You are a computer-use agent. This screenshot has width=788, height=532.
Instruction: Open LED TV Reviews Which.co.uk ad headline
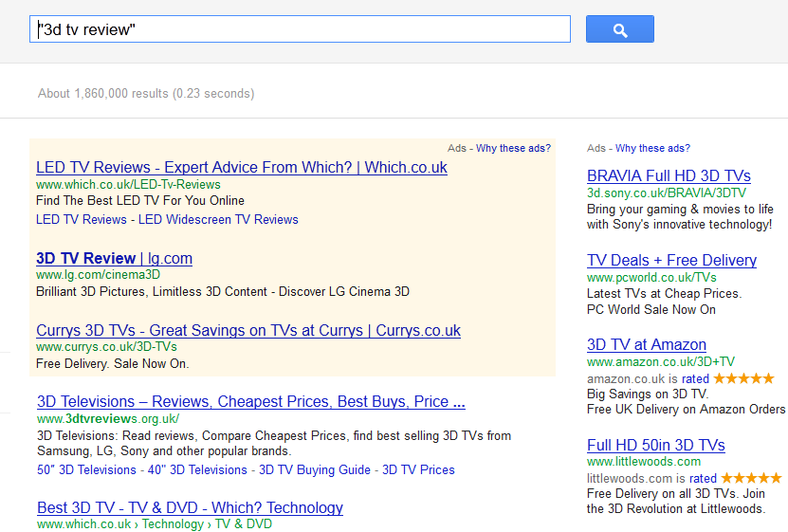pyautogui.click(x=241, y=168)
